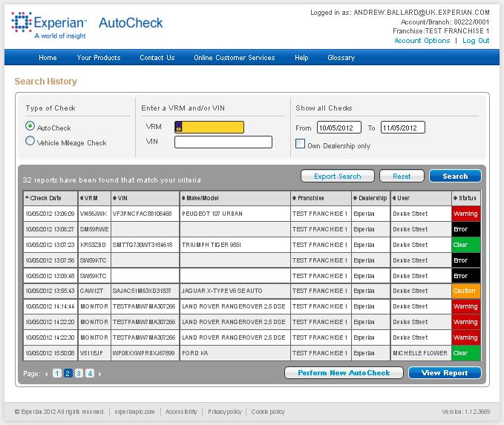Click the Experian logo

point(49,25)
